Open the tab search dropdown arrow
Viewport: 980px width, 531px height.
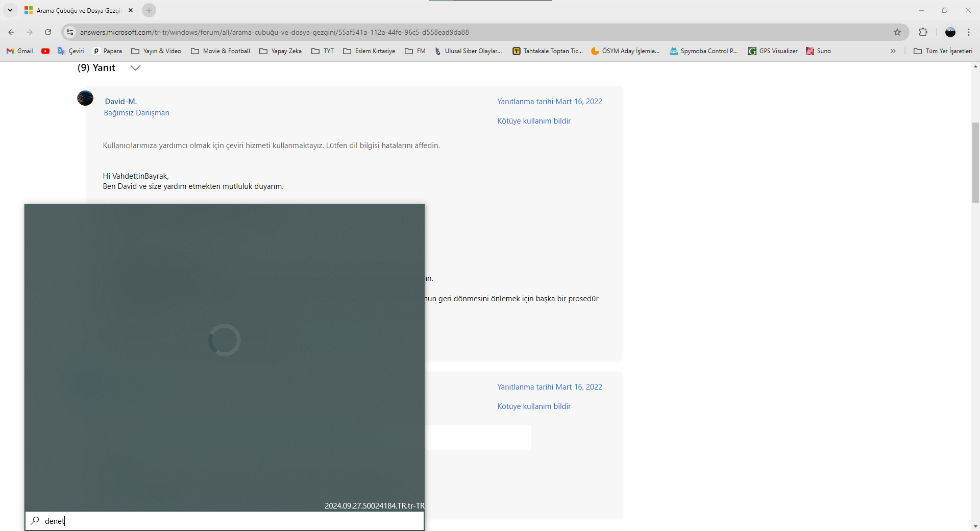click(x=10, y=10)
